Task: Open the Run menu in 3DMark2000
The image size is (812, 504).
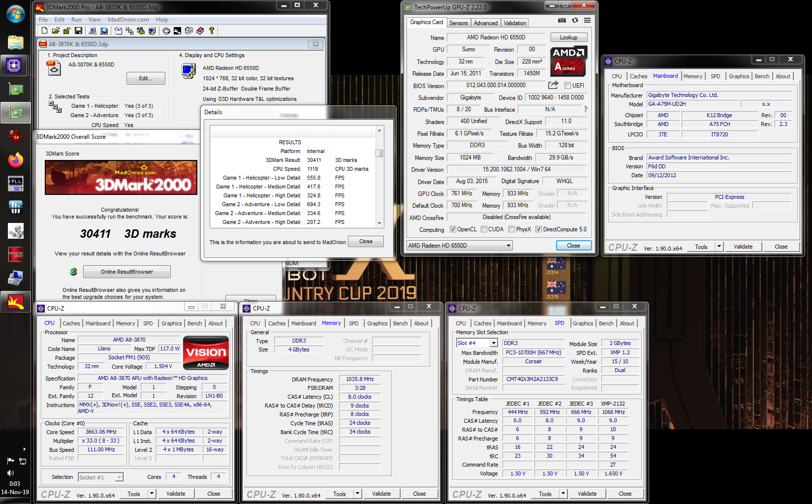Action: pos(76,20)
